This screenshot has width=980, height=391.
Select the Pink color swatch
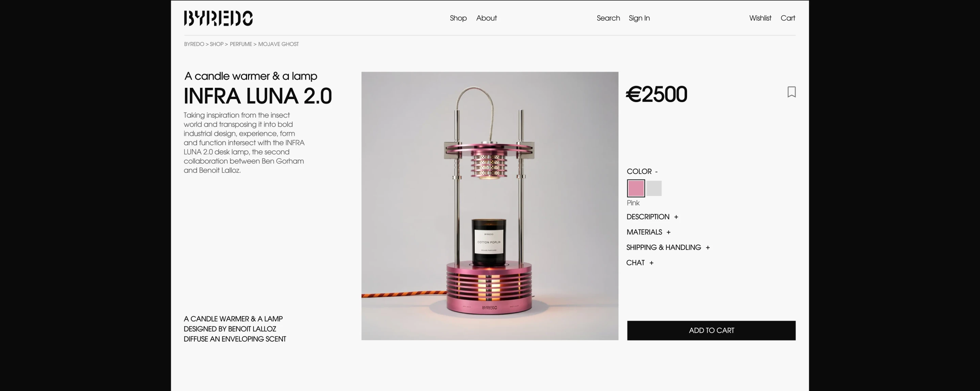tap(636, 188)
